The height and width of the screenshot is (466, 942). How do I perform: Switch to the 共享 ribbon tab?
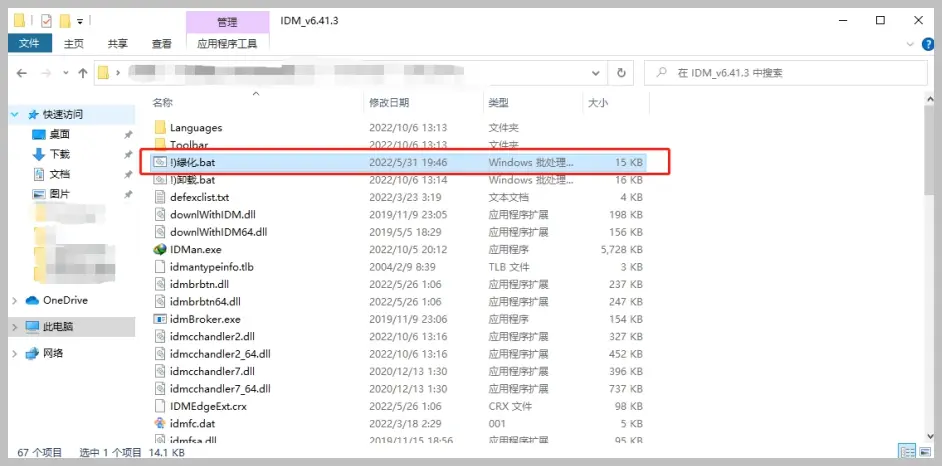118,43
